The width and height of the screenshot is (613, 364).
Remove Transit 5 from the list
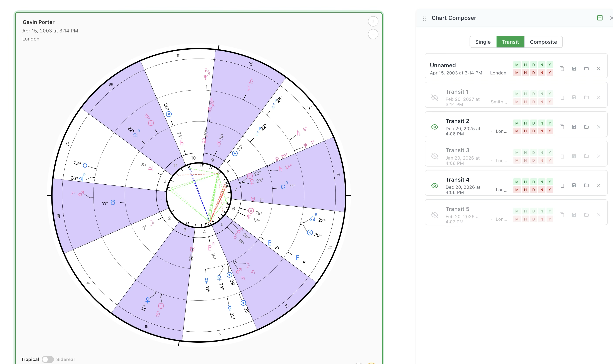pyautogui.click(x=599, y=215)
